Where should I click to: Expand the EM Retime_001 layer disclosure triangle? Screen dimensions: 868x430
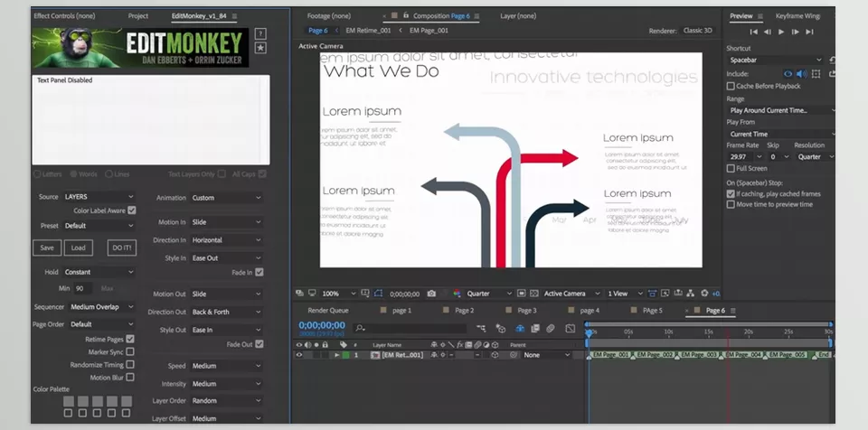click(336, 355)
